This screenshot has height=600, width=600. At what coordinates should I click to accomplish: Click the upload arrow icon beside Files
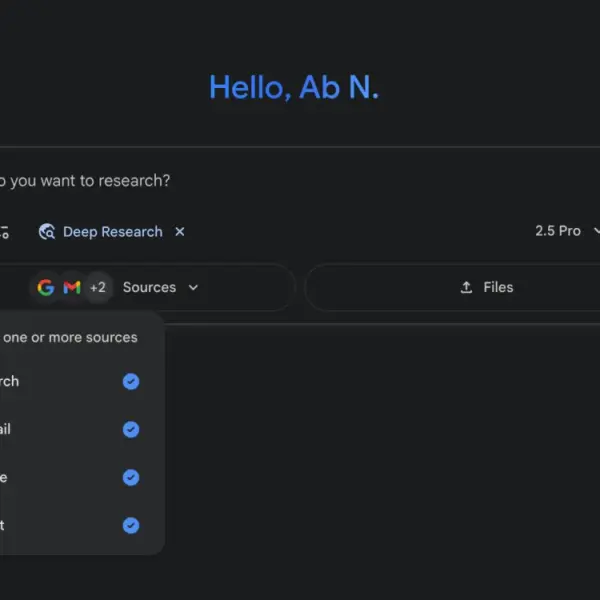[x=466, y=288]
